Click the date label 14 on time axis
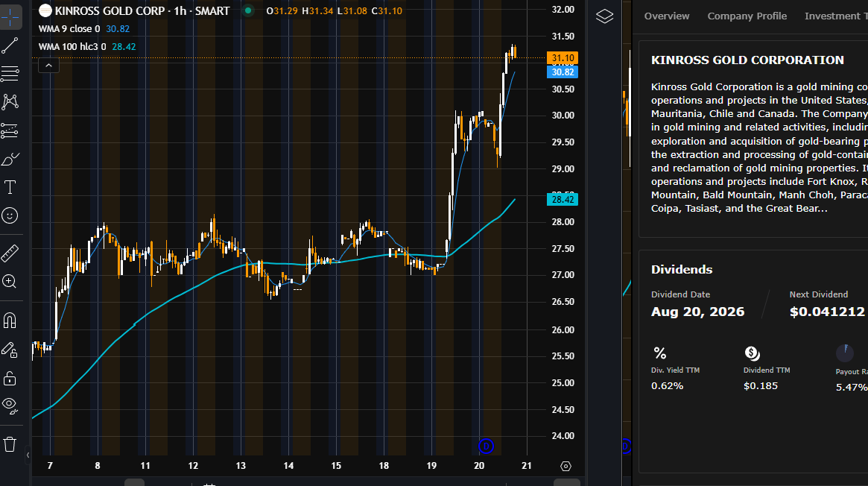The height and width of the screenshot is (486, 868). click(288, 466)
